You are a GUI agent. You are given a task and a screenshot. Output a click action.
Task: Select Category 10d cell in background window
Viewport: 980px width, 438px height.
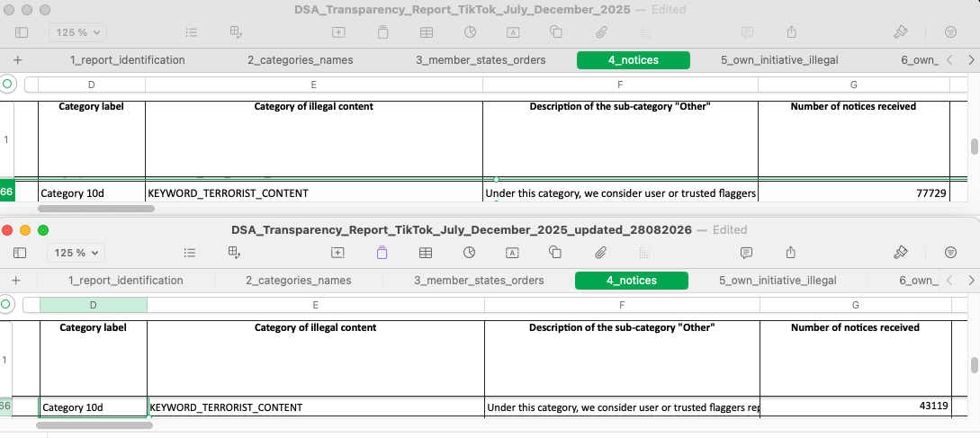tap(91, 193)
